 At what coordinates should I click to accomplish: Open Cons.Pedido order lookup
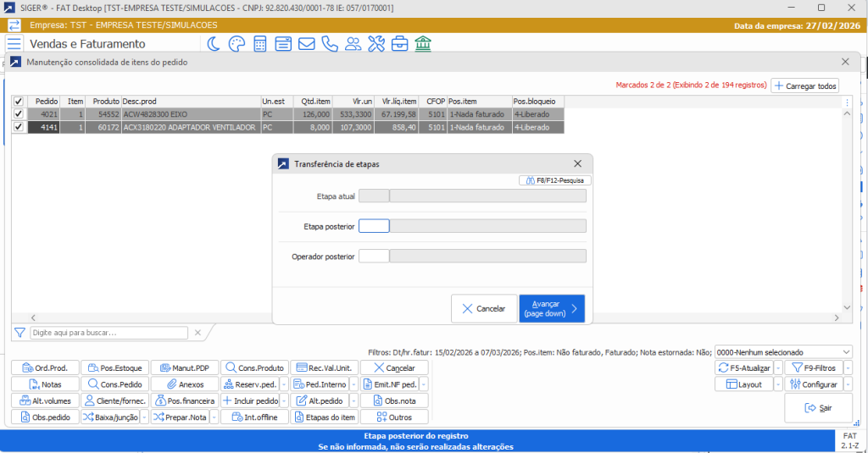point(115,384)
